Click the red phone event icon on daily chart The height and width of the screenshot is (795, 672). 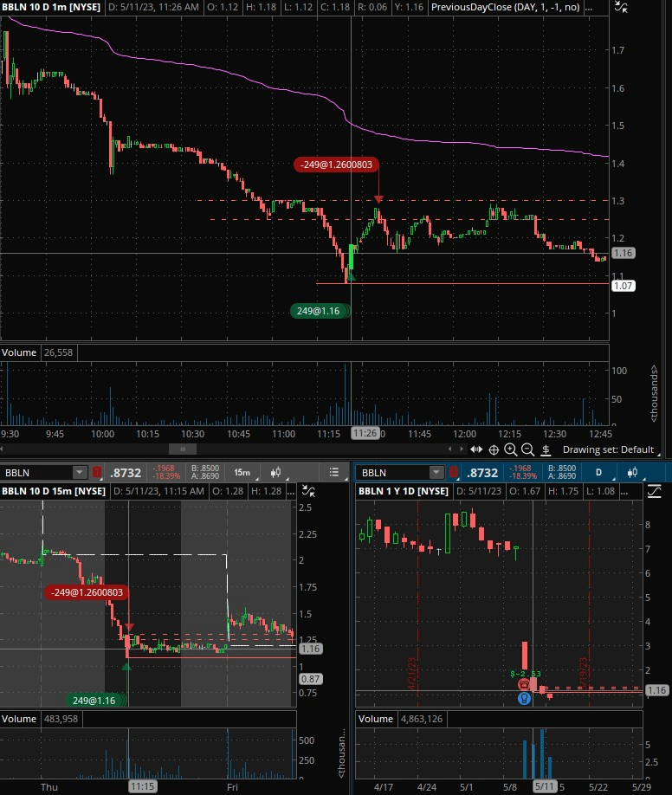click(524, 685)
